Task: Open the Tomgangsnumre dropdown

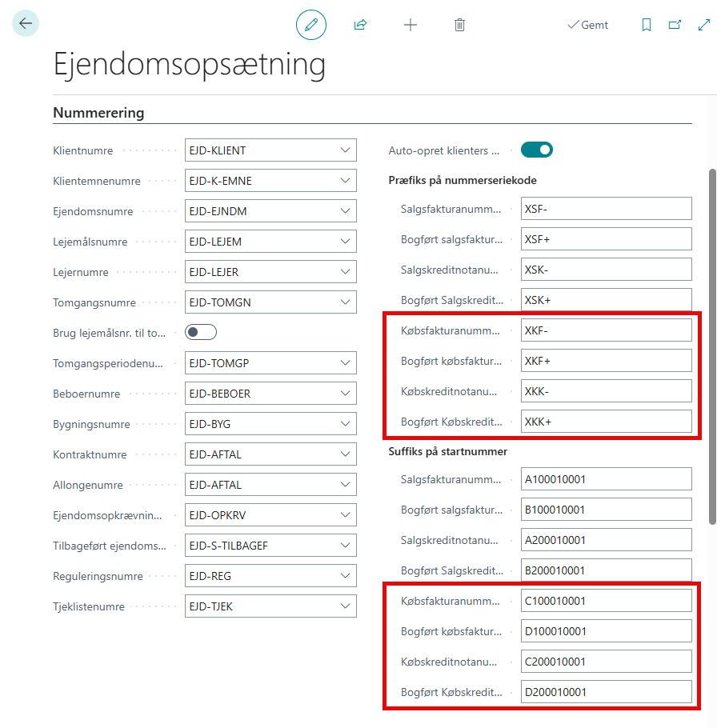Action: [345, 302]
